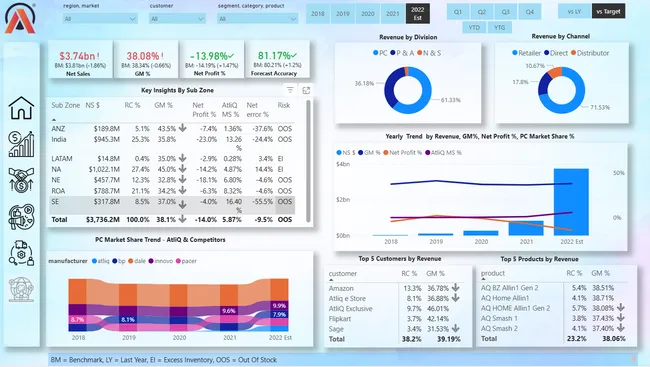Select the Q1 quarter button
Screen dimensions: 650x367
(x=458, y=12)
